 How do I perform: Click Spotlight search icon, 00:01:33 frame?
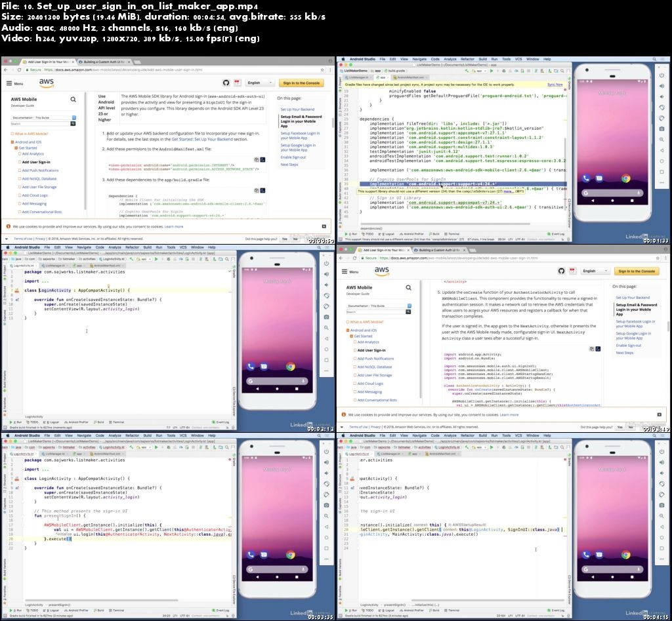(654, 59)
